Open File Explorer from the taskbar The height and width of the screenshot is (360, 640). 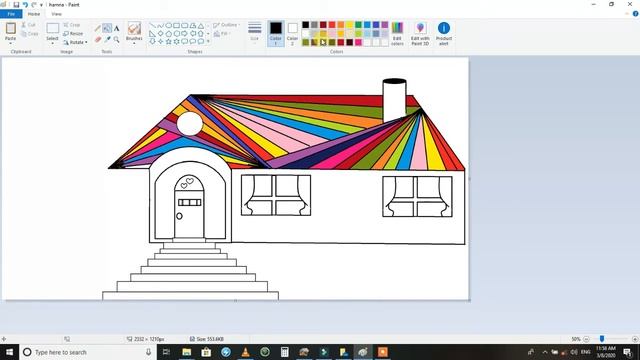point(187,352)
